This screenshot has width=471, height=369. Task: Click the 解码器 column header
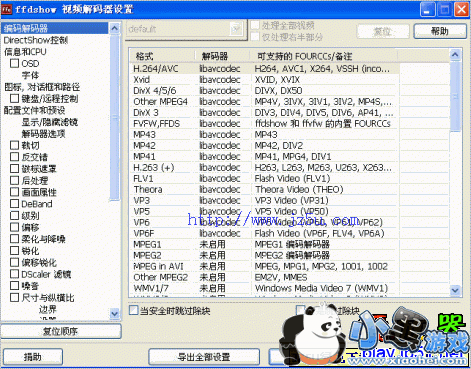(223, 56)
